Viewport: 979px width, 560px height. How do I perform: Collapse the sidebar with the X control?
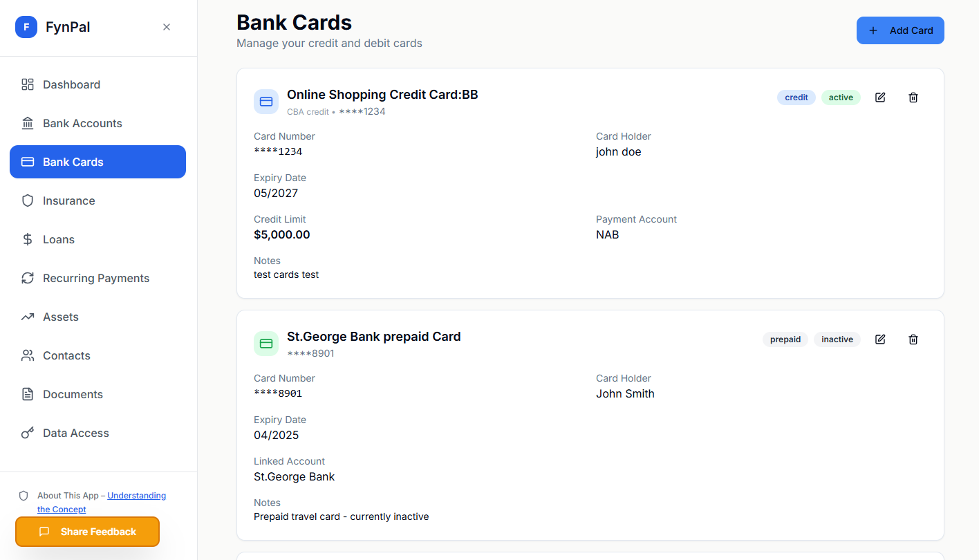tap(166, 26)
